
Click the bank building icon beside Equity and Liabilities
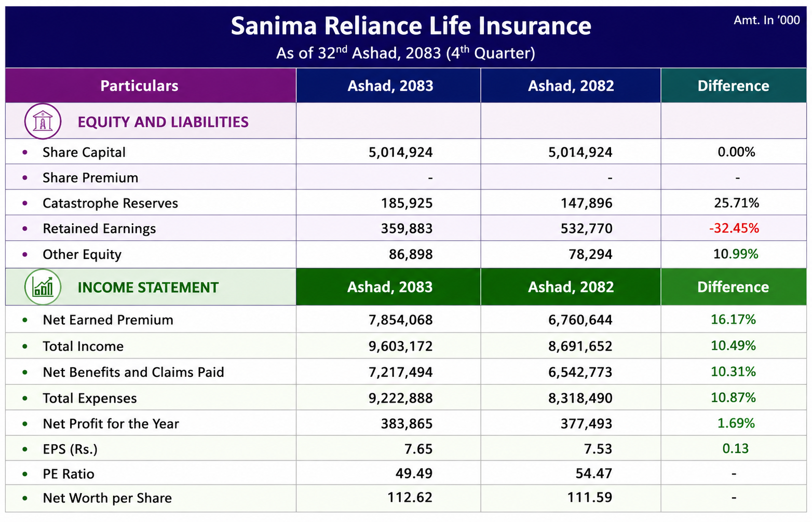[43, 121]
